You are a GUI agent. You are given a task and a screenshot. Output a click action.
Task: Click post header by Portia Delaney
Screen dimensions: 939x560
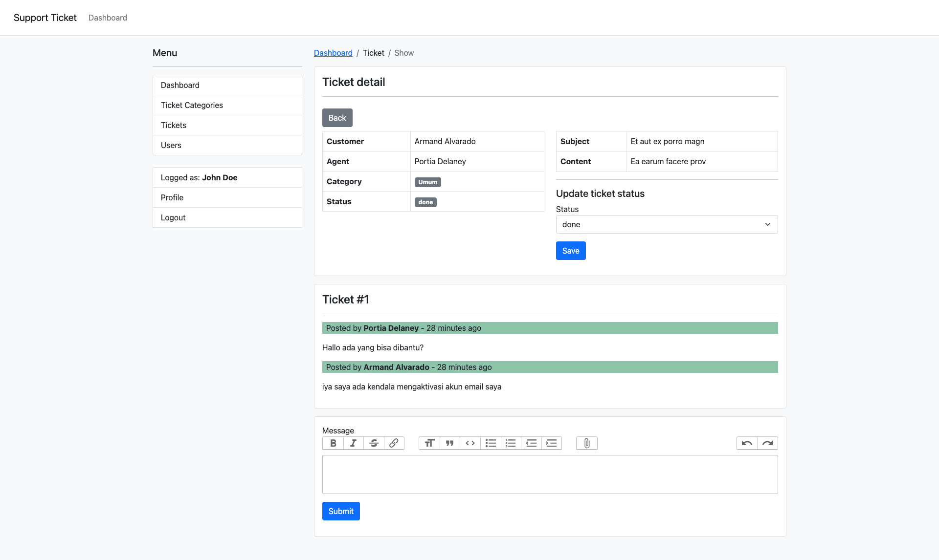click(550, 328)
